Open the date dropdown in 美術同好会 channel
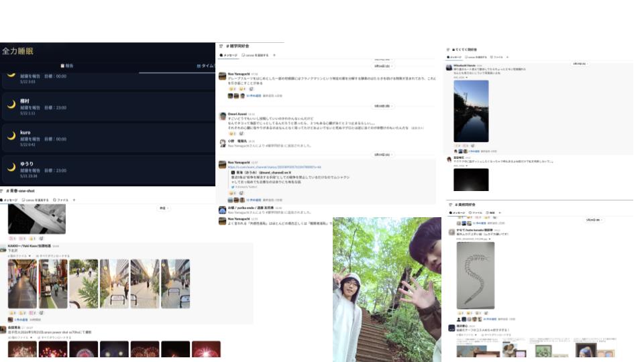Screen dimensions: 644x362 593,220
